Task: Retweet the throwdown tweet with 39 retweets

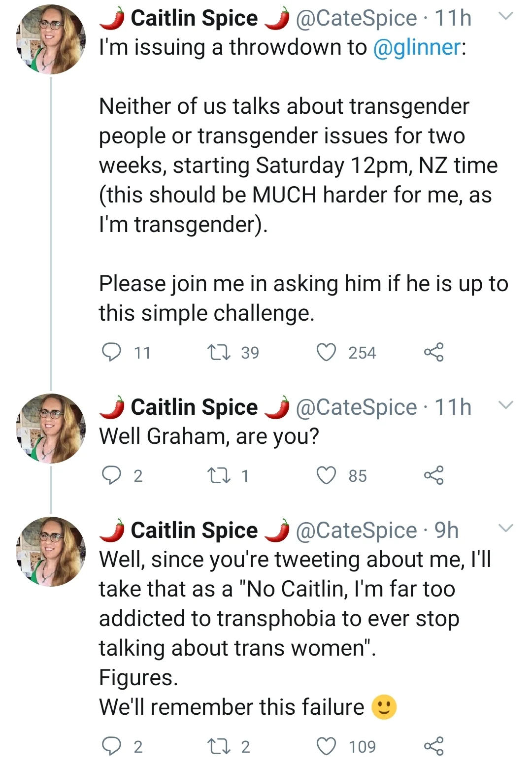Action: point(219,352)
